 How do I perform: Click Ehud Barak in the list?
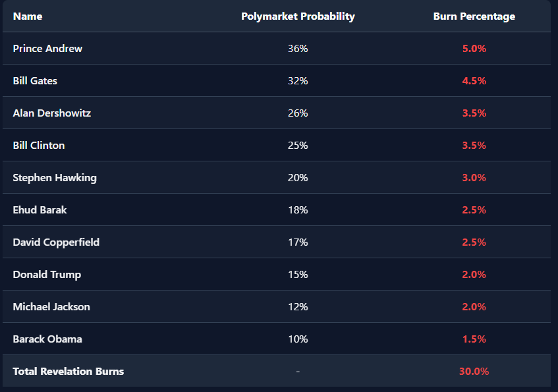(x=40, y=210)
